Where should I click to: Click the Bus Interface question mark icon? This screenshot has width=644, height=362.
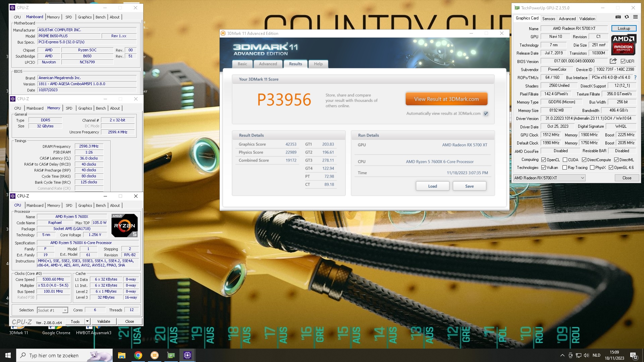click(x=635, y=77)
